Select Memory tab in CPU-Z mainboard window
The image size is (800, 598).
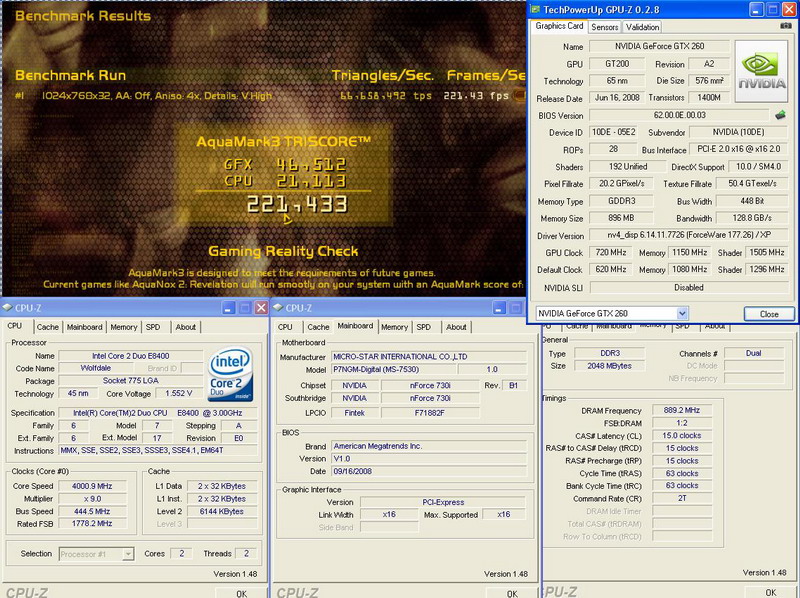tap(394, 327)
